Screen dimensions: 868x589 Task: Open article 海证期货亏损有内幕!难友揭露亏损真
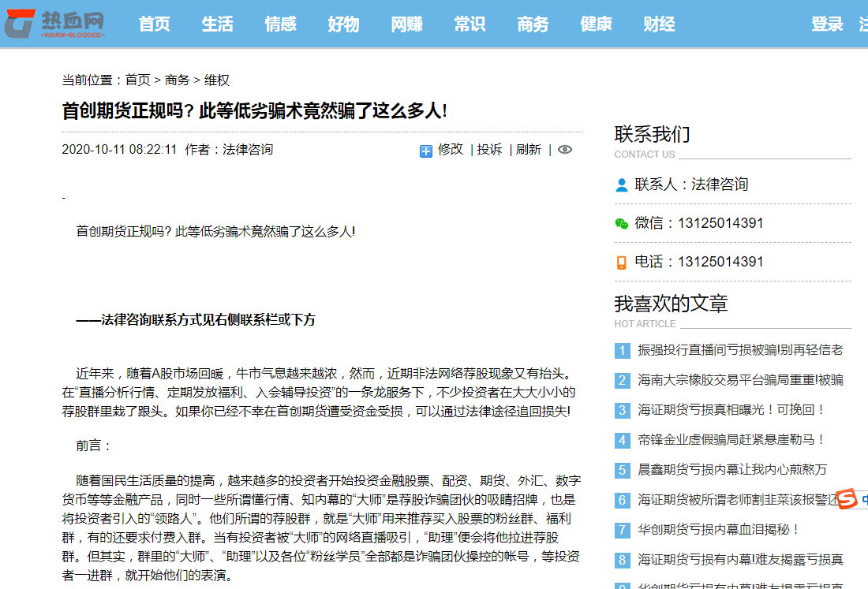point(740,561)
